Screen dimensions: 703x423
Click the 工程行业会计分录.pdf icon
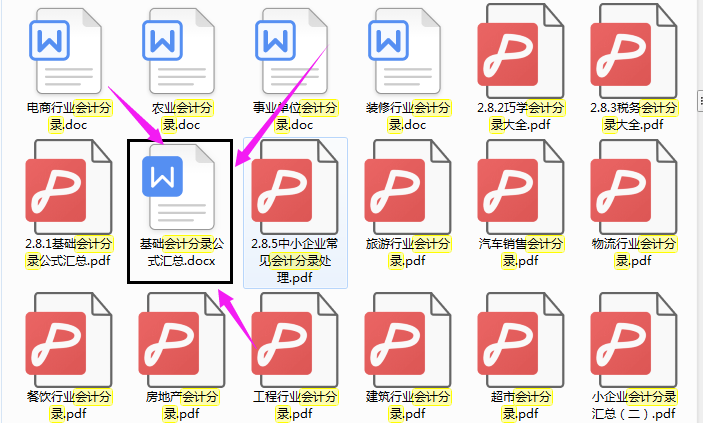pos(295,340)
